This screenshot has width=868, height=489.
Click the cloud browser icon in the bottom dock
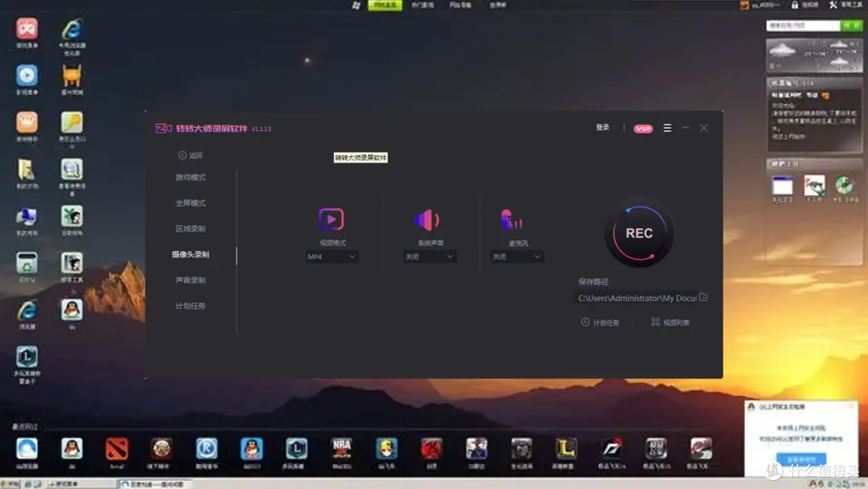27,449
